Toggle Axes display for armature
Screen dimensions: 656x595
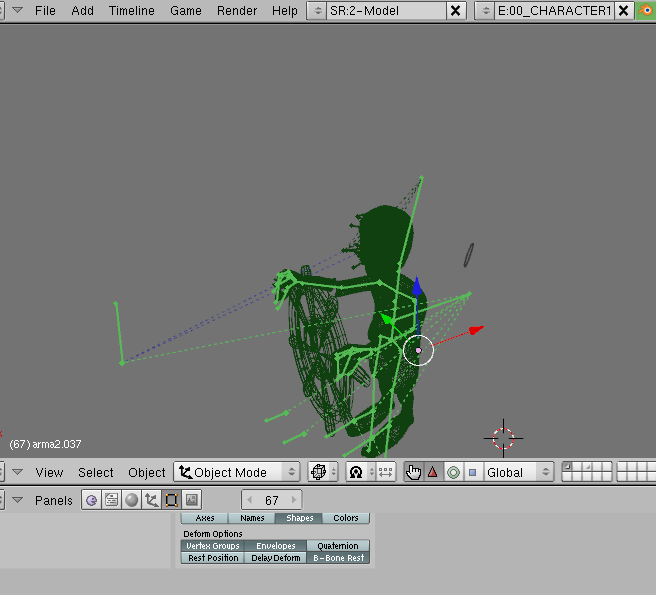coord(205,518)
